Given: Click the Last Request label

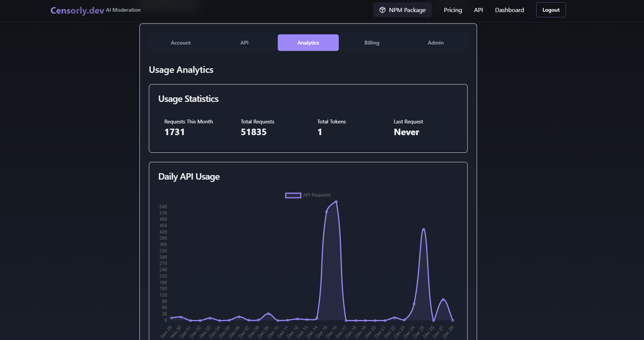Looking at the screenshot, I should point(408,122).
